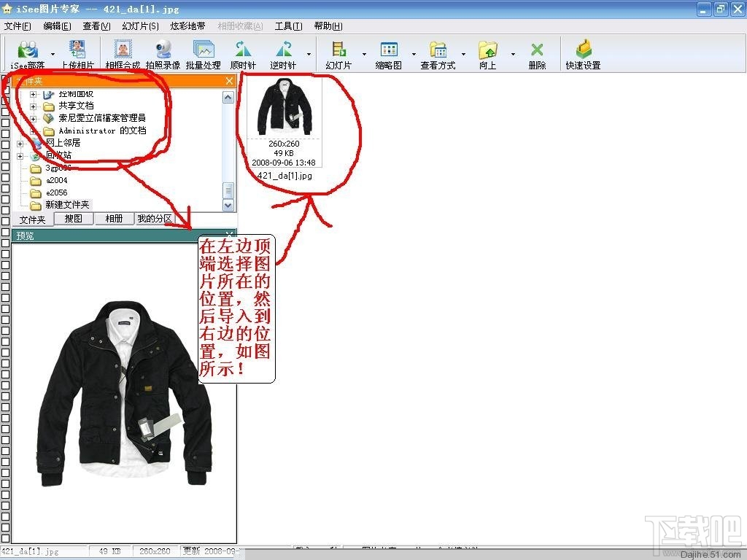Open dropdown arrow next to 缩略图
The image size is (747, 560).
414,54
